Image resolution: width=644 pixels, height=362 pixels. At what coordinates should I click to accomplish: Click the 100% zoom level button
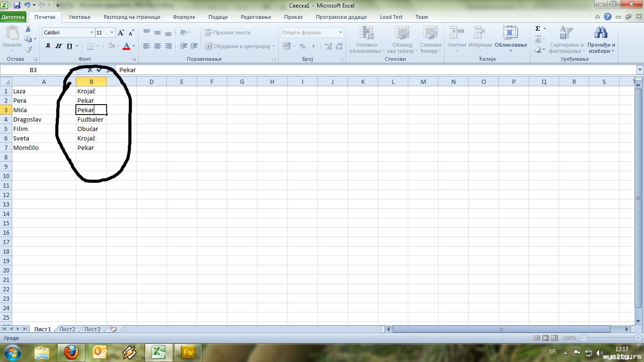pyautogui.click(x=570, y=338)
